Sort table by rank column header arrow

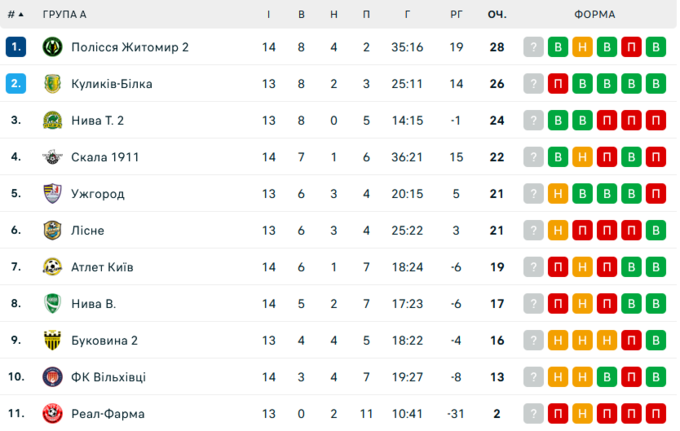coord(18,14)
